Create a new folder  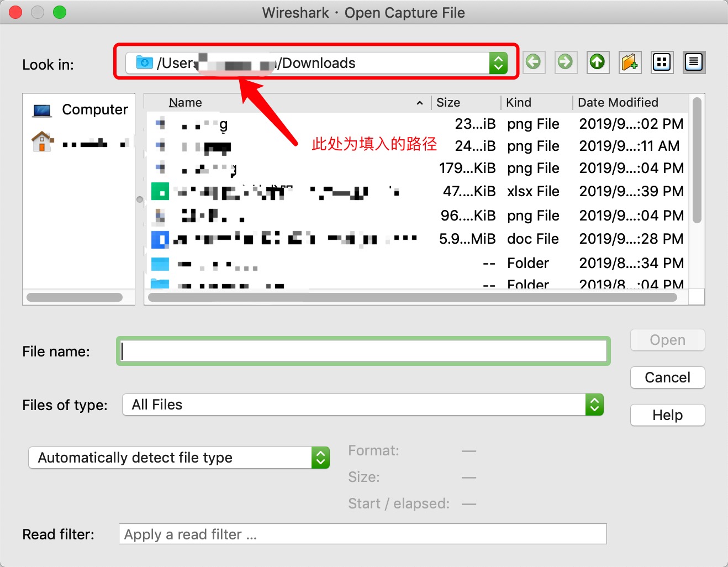coord(630,62)
